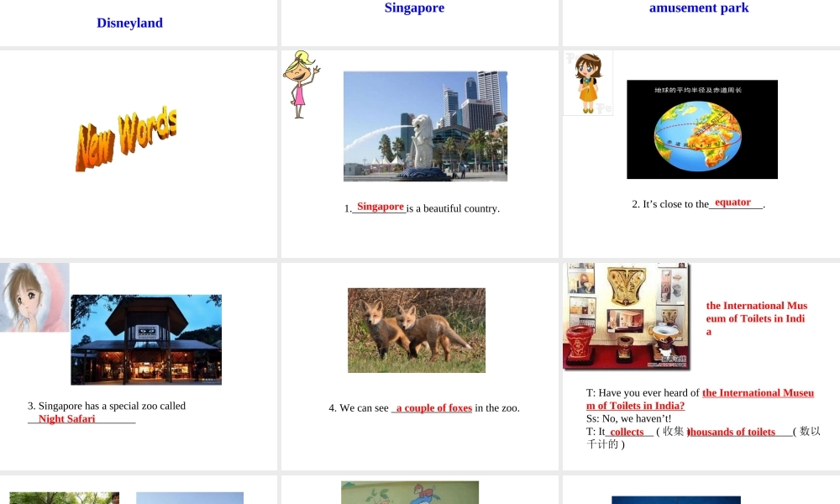Click the red answer 'Singapore' in sentence 1
The height and width of the screenshot is (504, 840).
coord(381,207)
